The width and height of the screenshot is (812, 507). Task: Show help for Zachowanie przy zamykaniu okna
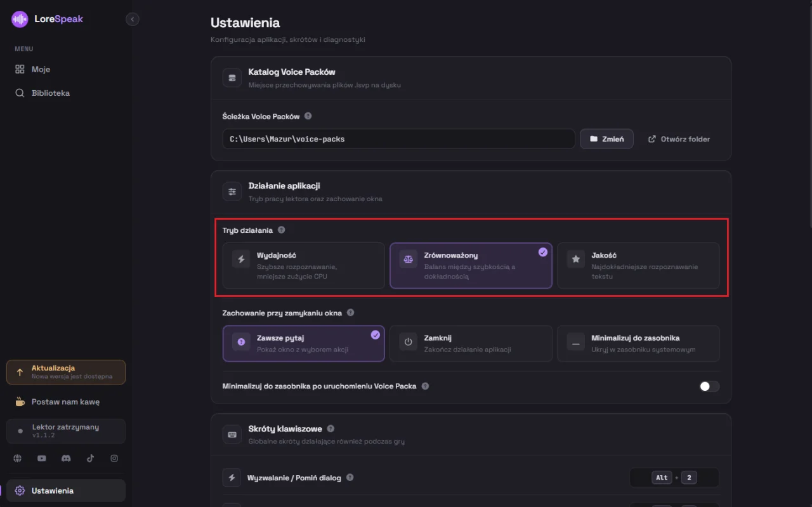click(351, 313)
